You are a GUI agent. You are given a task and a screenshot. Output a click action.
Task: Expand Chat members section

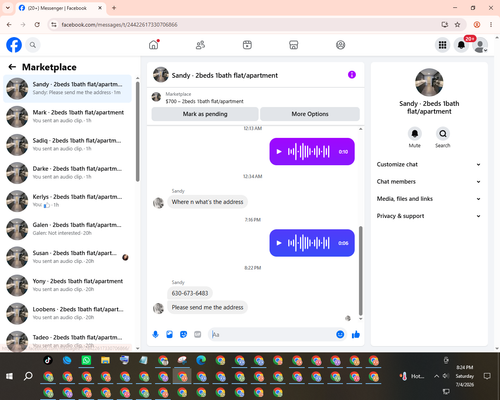(429, 182)
